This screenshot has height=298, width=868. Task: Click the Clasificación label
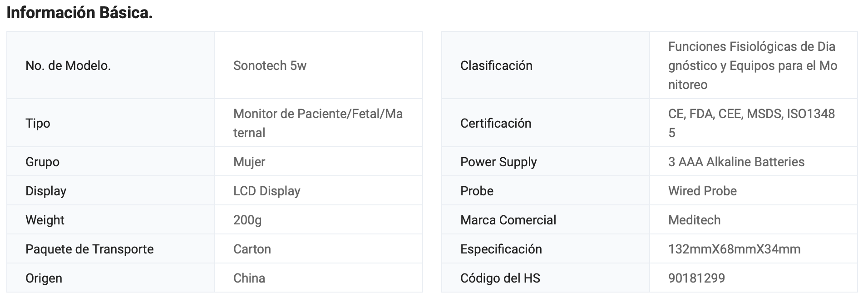[x=496, y=65]
